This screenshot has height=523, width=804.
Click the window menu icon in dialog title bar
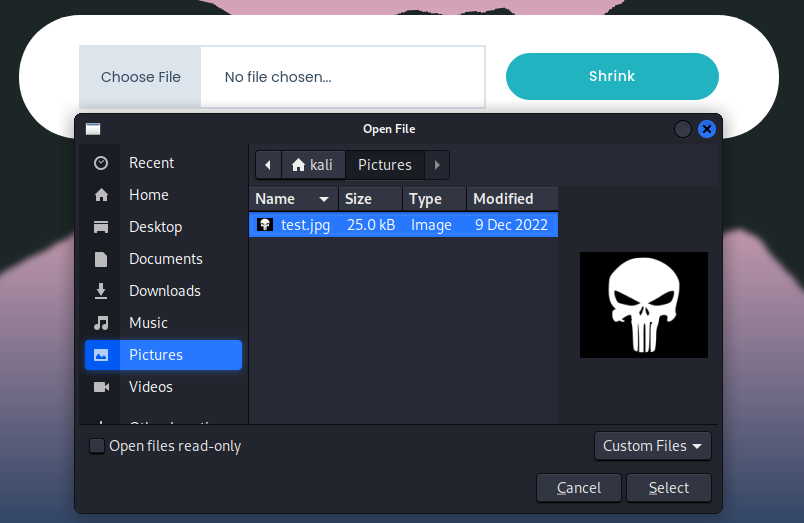(93, 129)
